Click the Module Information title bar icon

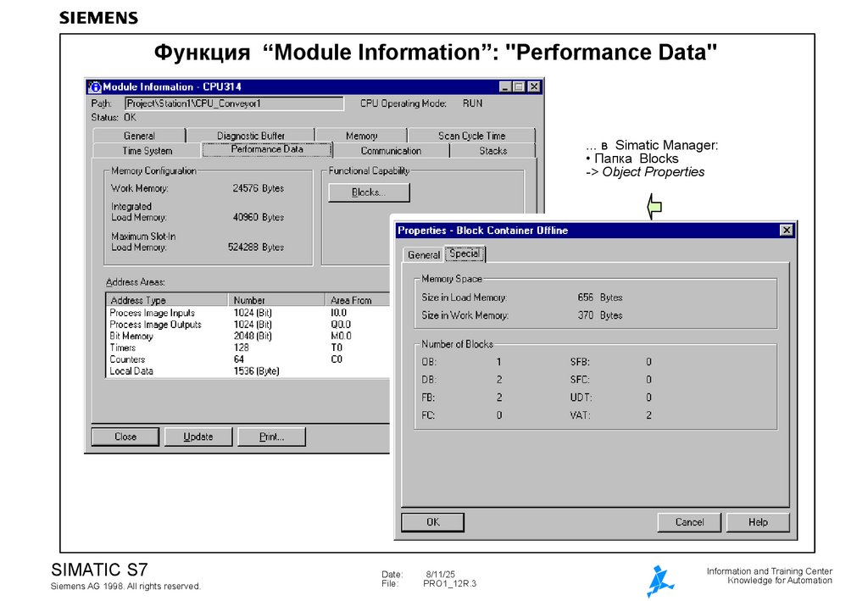[x=95, y=86]
